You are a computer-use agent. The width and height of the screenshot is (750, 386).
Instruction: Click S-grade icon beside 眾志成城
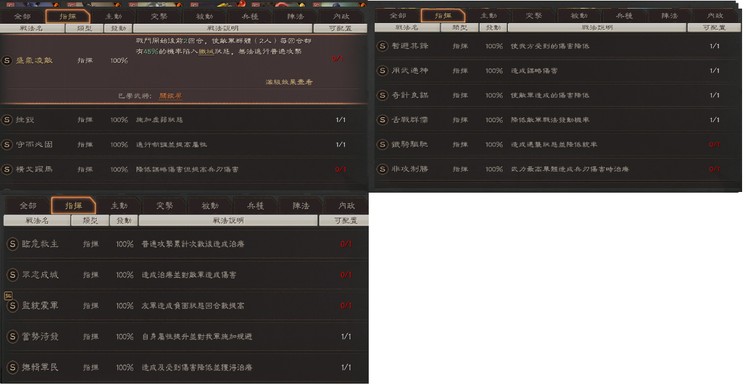pos(12,275)
